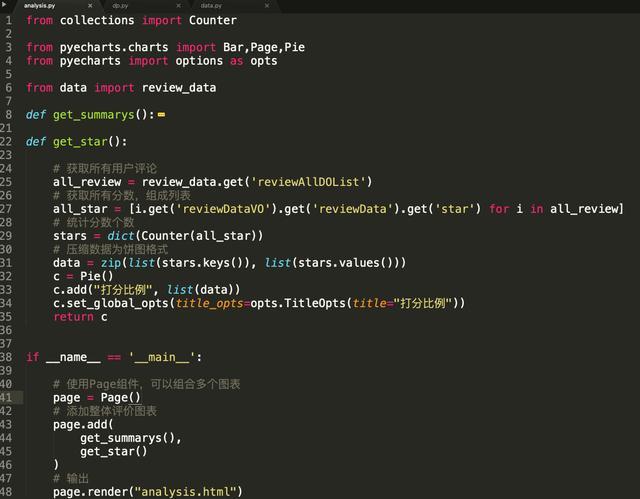The width and height of the screenshot is (640, 499).
Task: Click 'page.add(' on line 43
Action: (83, 424)
